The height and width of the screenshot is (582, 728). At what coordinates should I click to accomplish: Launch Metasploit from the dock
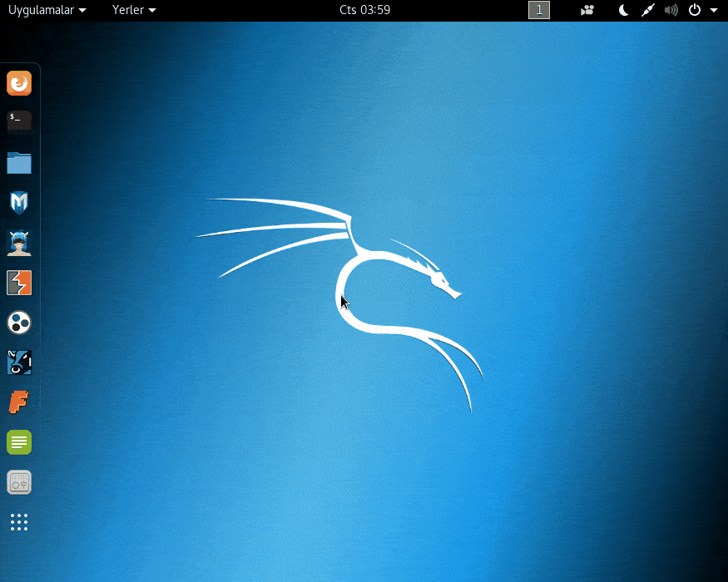coord(19,202)
